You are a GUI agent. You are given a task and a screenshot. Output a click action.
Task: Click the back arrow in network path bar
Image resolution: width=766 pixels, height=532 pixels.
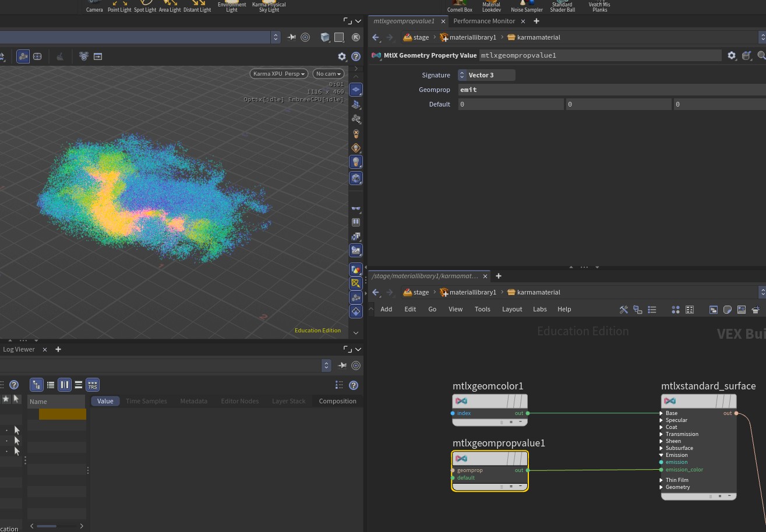pos(376,292)
